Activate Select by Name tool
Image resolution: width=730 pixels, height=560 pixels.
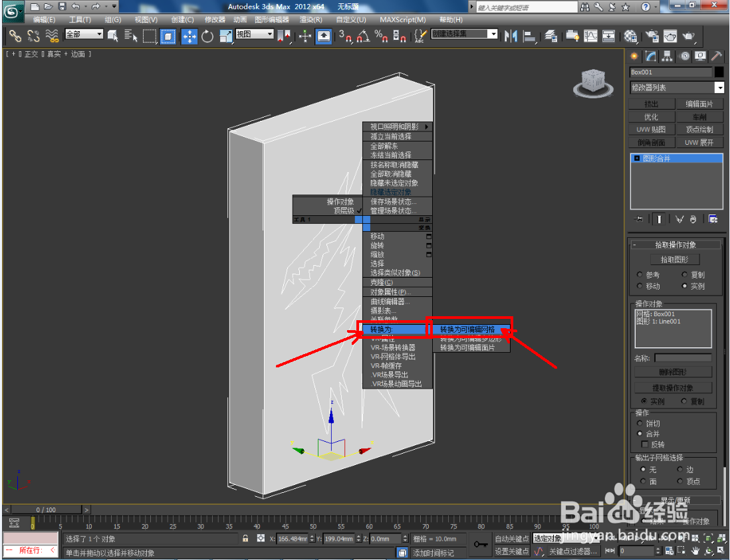131,36
